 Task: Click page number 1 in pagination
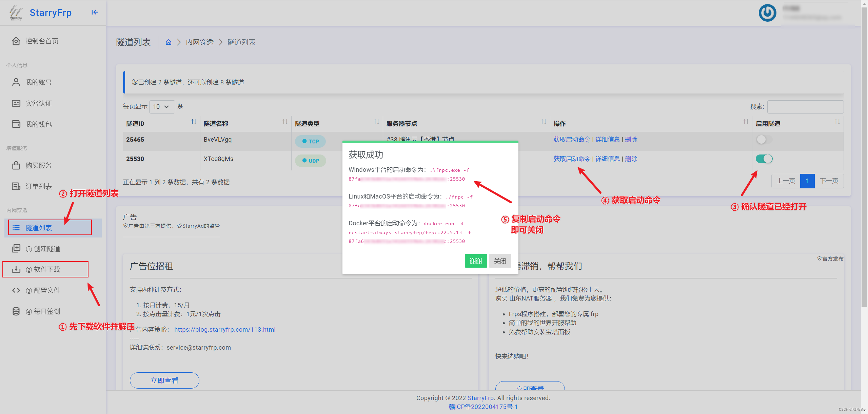pyautogui.click(x=807, y=181)
